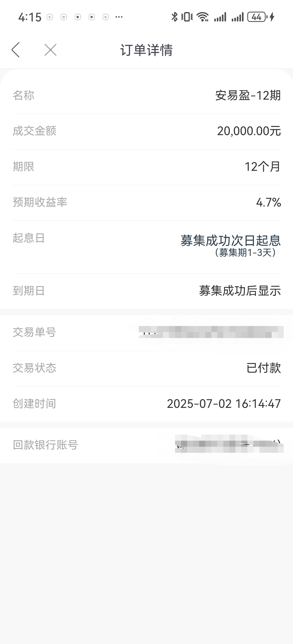Tap the Wi-Fi status icon
Viewport: 293px width, 644px height.
coord(203,17)
